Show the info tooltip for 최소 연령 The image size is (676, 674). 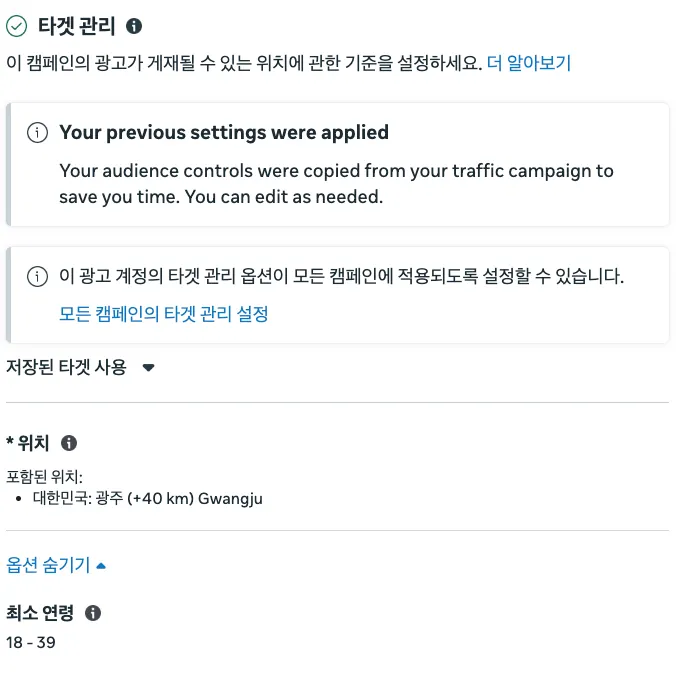(93, 613)
